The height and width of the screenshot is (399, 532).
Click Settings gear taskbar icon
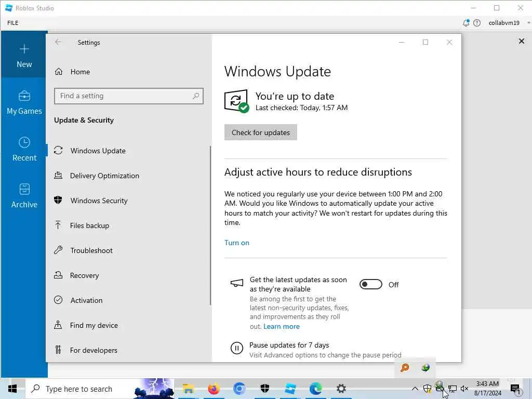click(341, 389)
